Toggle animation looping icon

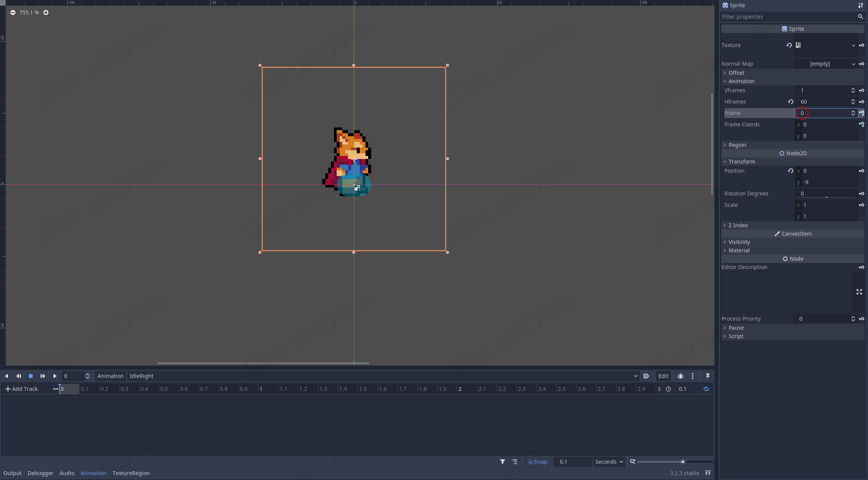pos(706,389)
